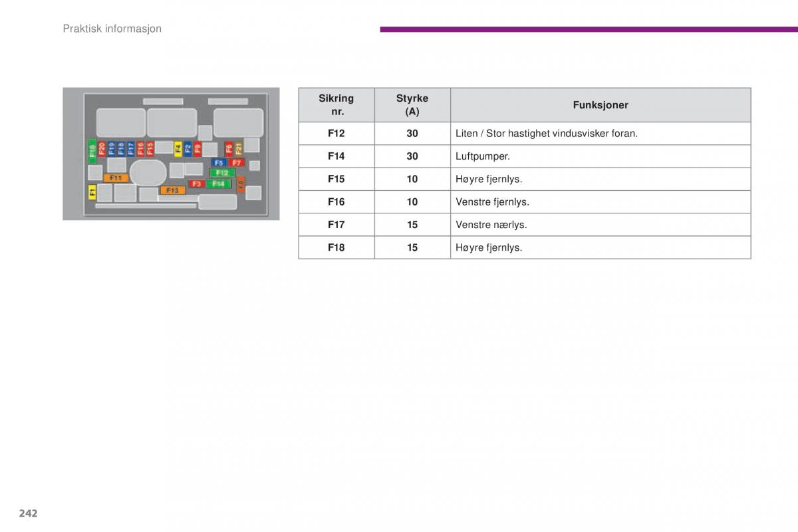The image size is (798, 532).
Task: Click the 'Funksjoner' column header
Action: click(600, 105)
